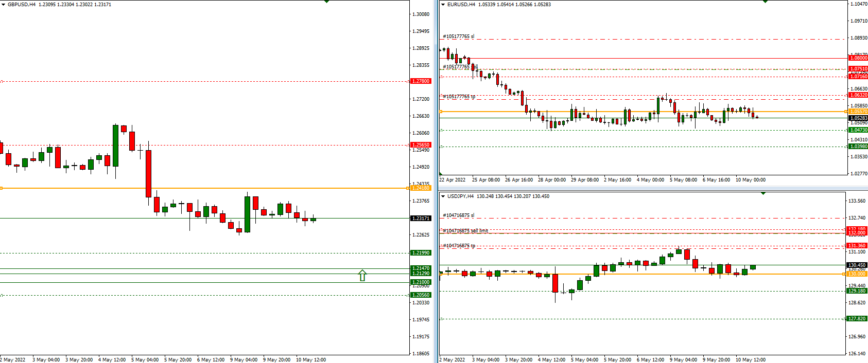Click the '#104716875 sl' order label

459,215
